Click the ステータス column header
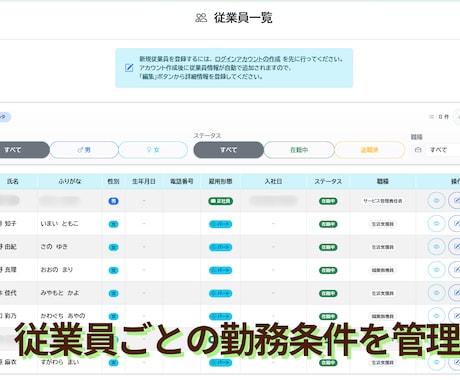 [328, 181]
